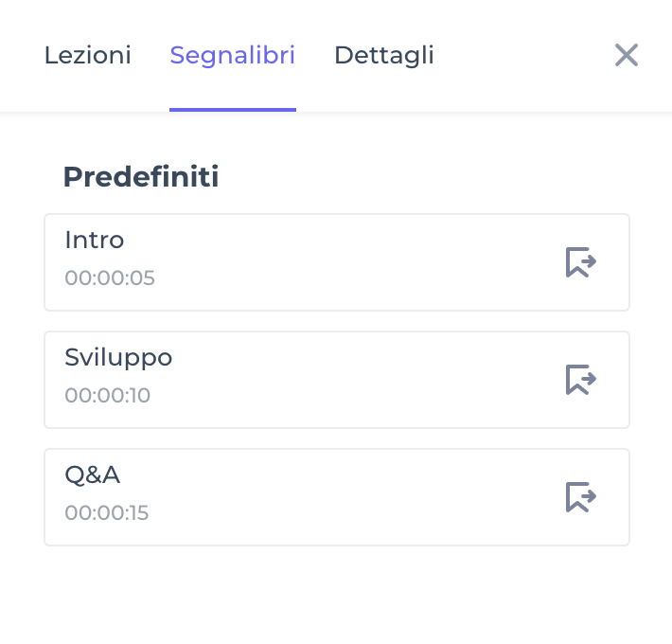Screen dimensions: 672x644
Task: Select the 00:00:10 timestamp
Action: click(x=108, y=396)
